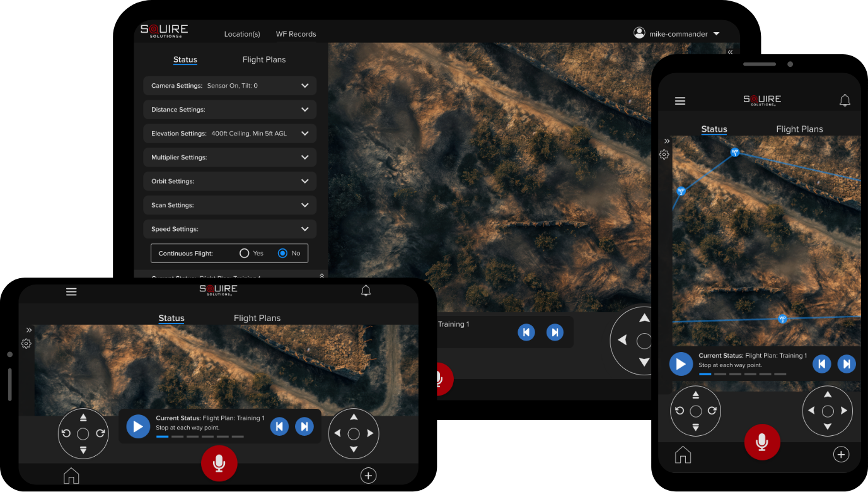Open notifications bell on landscape phone
Screen dimensions: 868x492
pyautogui.click(x=366, y=291)
